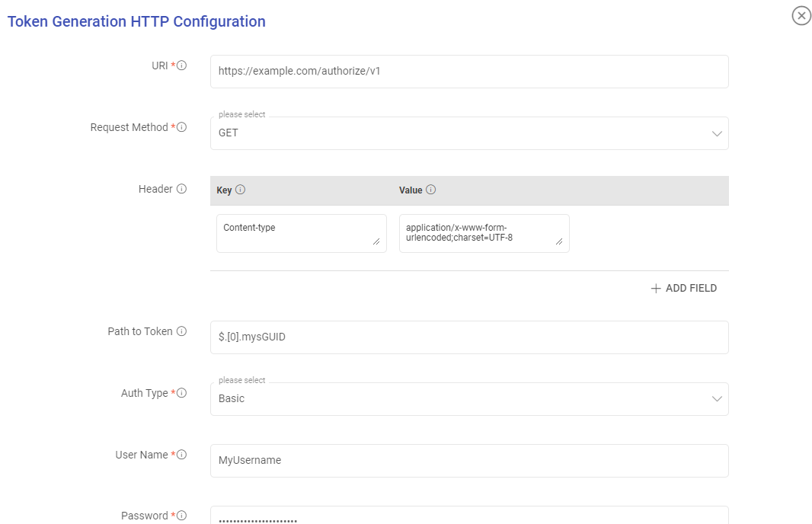Click the Content-type header key field
The width and height of the screenshot is (812, 524).
click(302, 234)
